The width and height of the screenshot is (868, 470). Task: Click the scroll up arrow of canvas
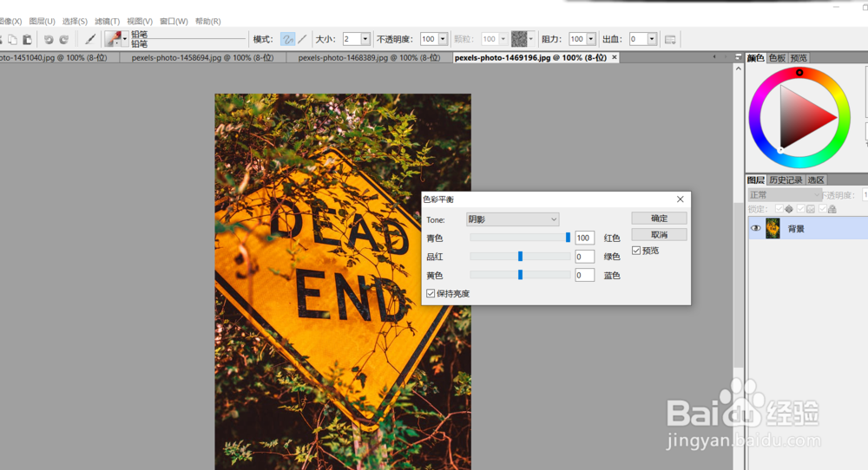click(739, 69)
